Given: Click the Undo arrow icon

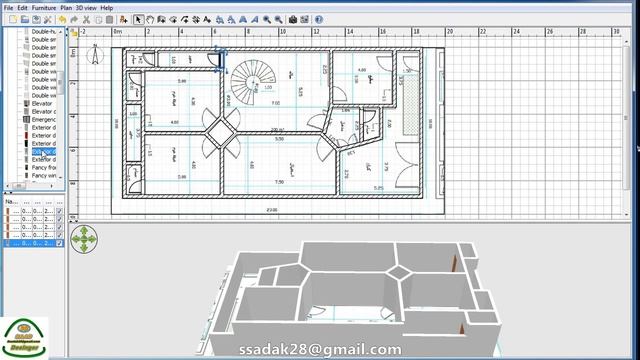Looking at the screenshot, I should pos(62,20).
